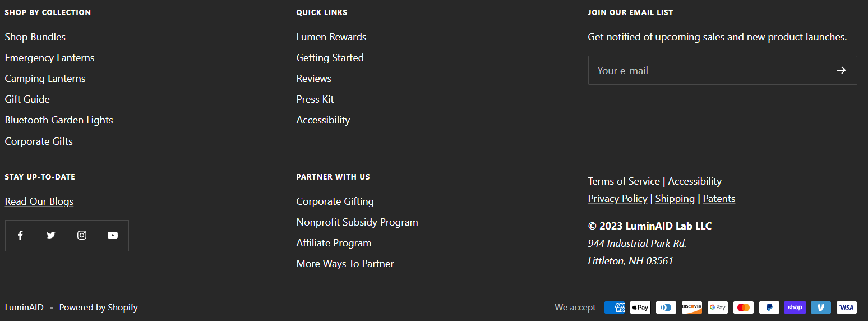Viewport: 868px width, 321px height.
Task: Open the Terms of Service link
Action: (624, 181)
